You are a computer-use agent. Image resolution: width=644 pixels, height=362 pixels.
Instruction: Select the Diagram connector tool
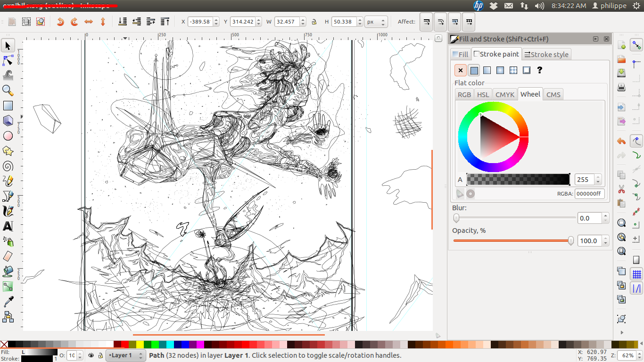tap(8, 317)
